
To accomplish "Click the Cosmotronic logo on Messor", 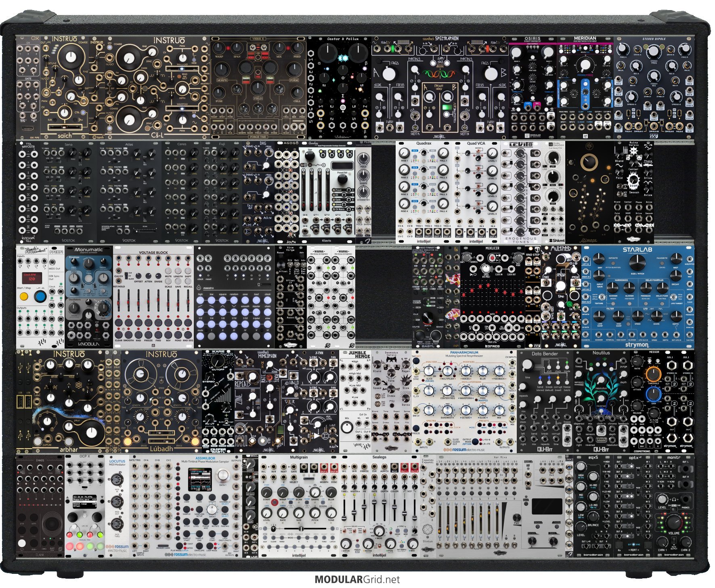I will click(642, 451).
